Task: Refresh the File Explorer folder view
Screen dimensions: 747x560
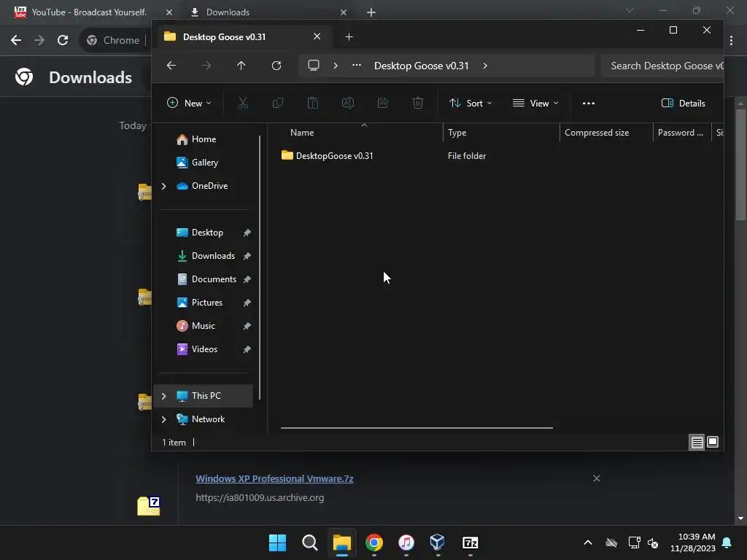Action: point(276,65)
